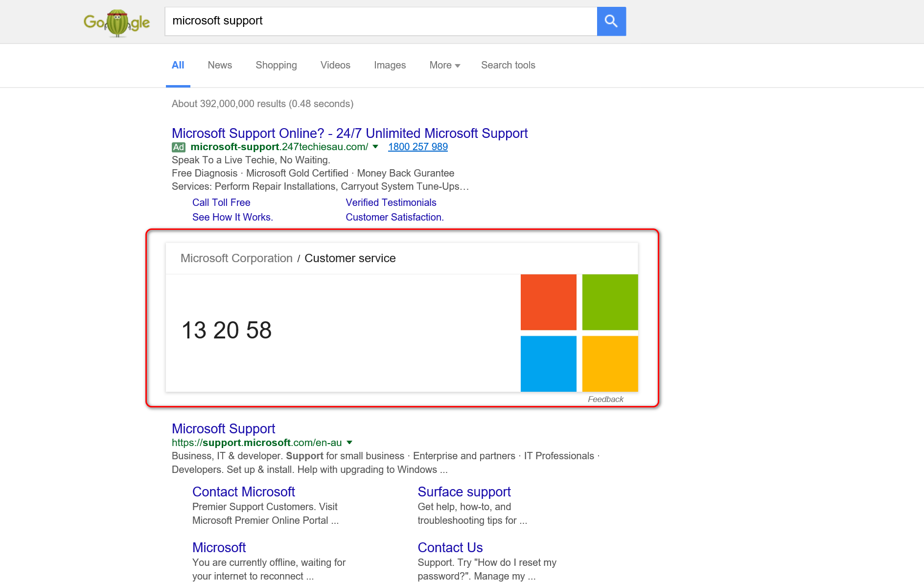Select the All results tab
Image resolution: width=924 pixels, height=582 pixels.
tap(178, 65)
